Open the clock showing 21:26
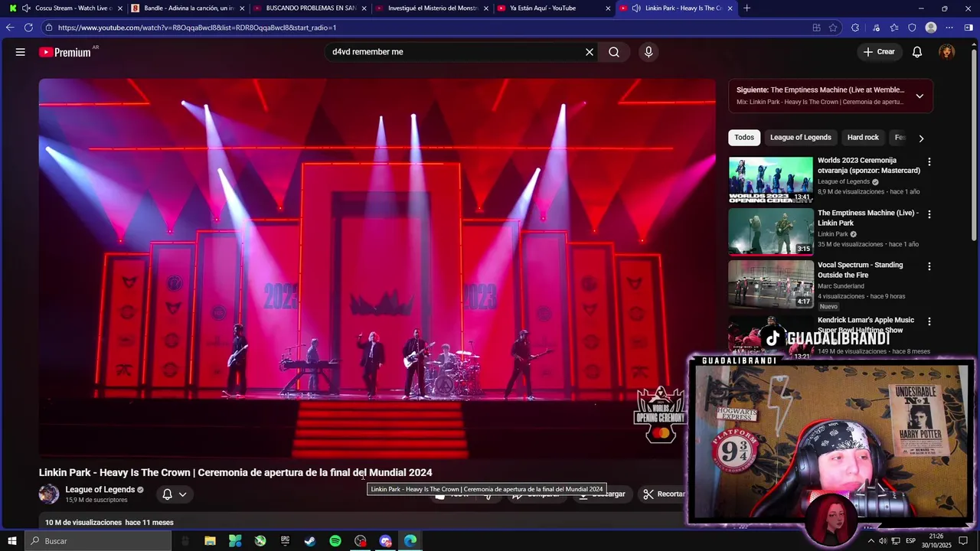The width and height of the screenshot is (980, 551). (936, 541)
